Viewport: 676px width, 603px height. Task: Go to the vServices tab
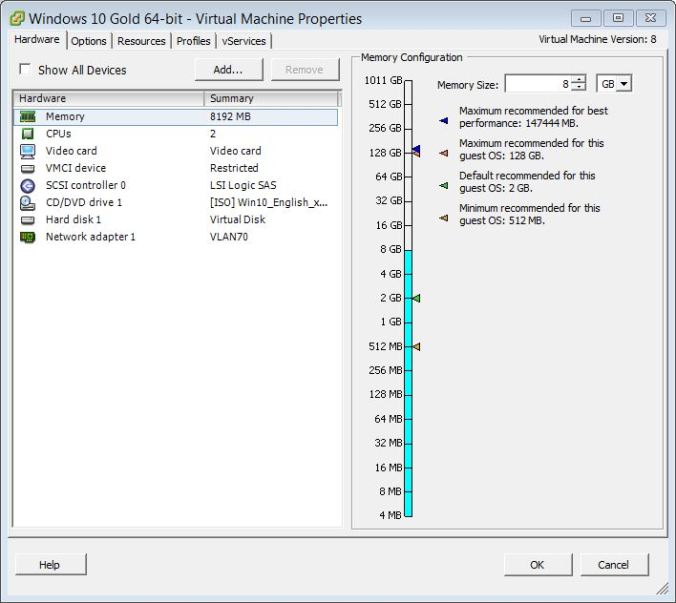click(244, 41)
